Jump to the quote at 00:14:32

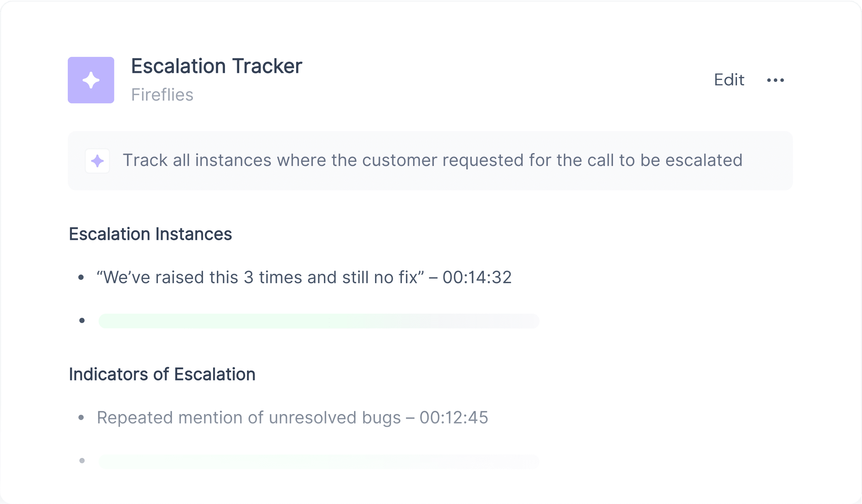pyautogui.click(x=477, y=277)
